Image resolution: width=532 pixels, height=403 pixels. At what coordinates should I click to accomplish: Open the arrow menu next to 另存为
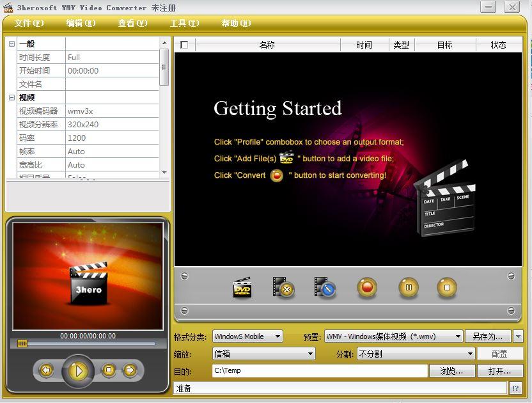518,336
